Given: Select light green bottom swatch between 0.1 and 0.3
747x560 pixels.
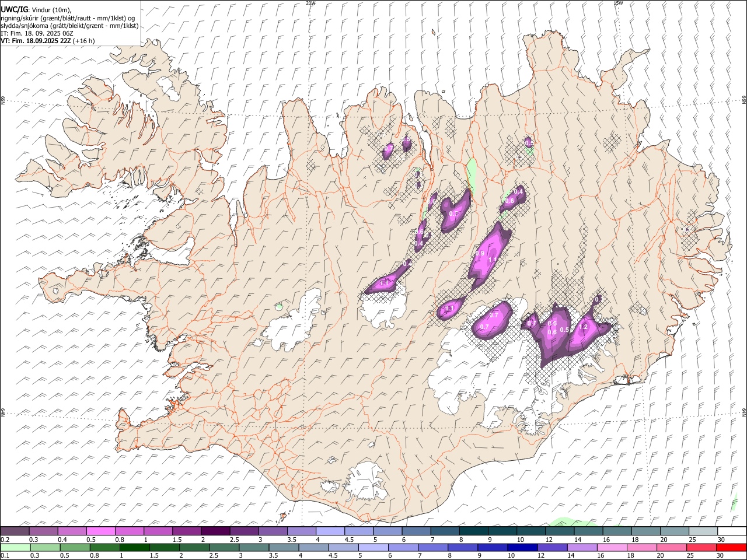Looking at the screenshot, I should click(x=15, y=548).
